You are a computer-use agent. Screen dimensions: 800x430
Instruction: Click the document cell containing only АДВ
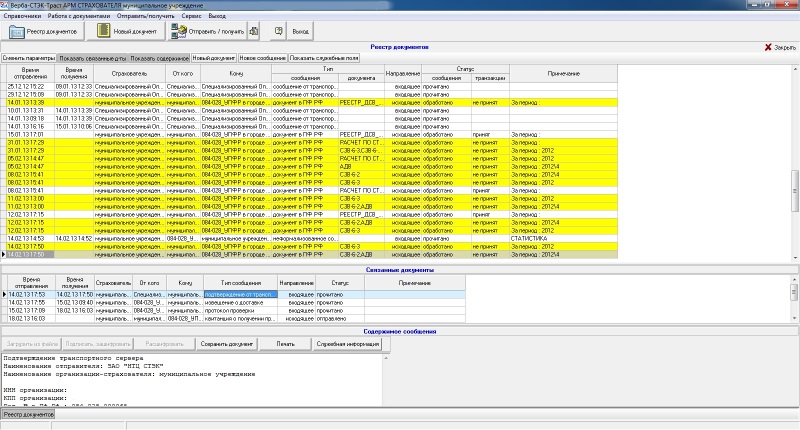361,166
